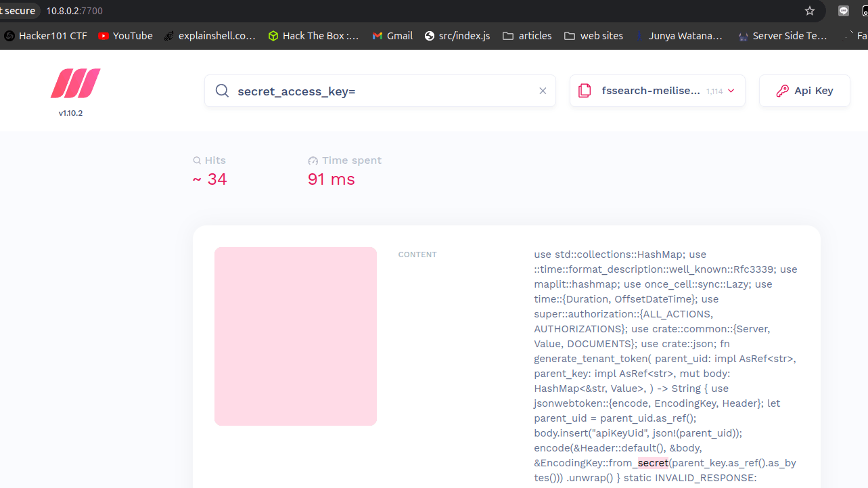
Task: Open Server Side Te... bookmark
Action: 783,36
